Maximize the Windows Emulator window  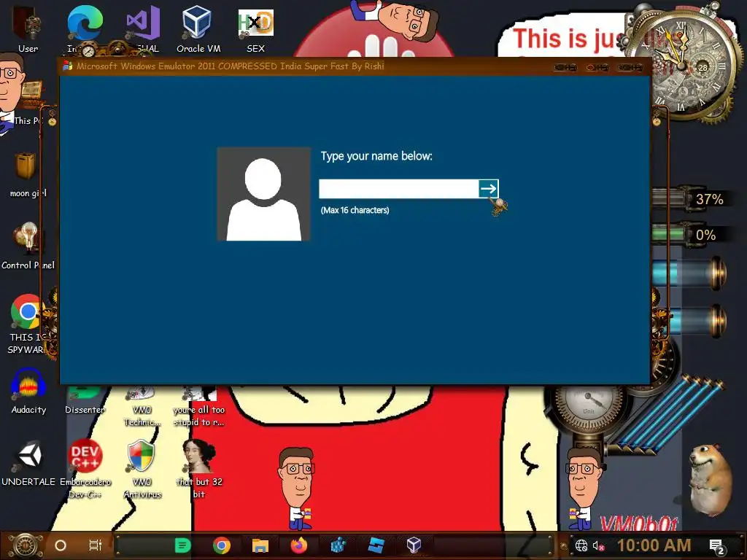click(x=597, y=68)
